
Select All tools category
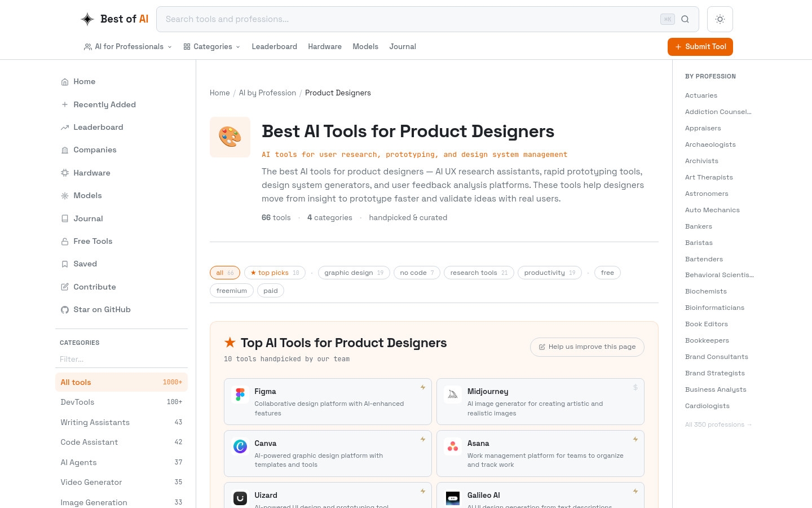[121, 382]
